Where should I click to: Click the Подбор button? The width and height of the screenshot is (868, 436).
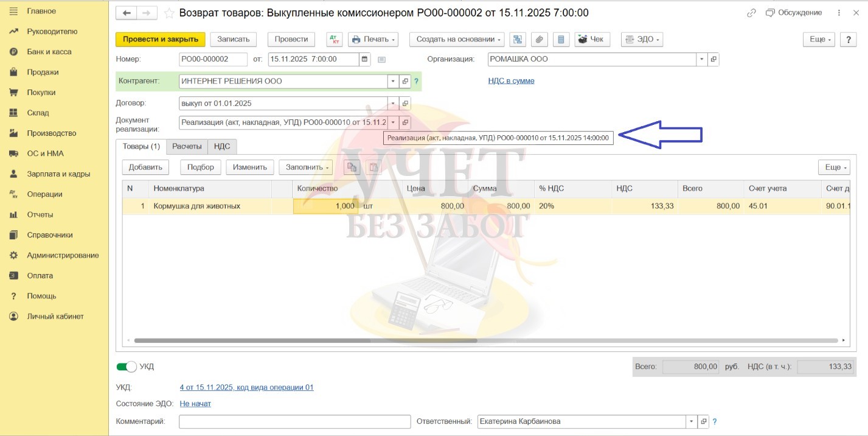(x=201, y=167)
